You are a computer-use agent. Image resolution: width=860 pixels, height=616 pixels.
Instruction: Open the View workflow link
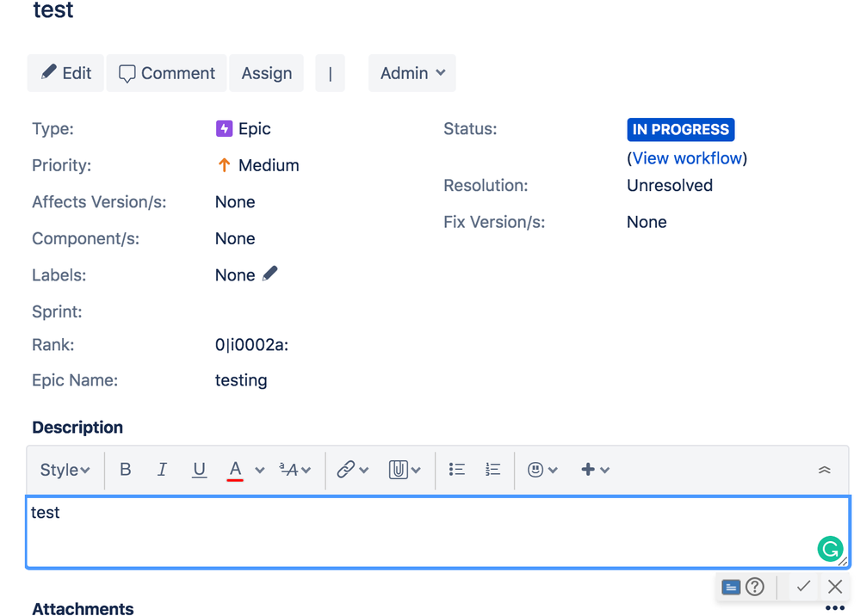pyautogui.click(x=687, y=157)
